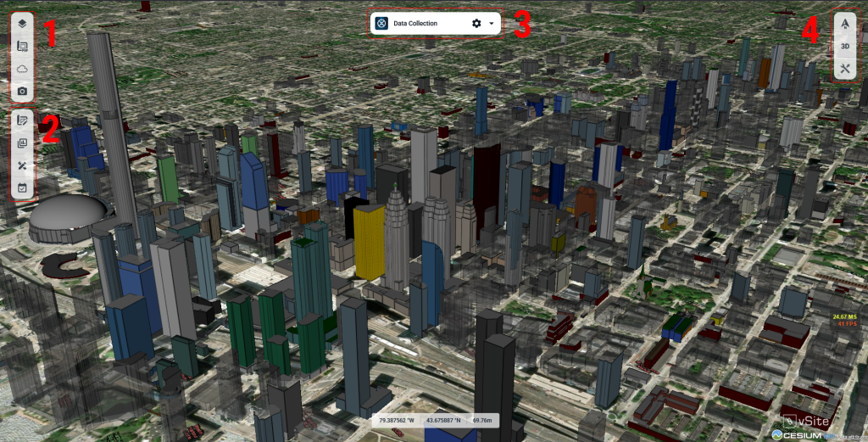This screenshot has height=442, width=868.
Task: Open the plan markup pencil tool
Action: pyautogui.click(x=22, y=120)
